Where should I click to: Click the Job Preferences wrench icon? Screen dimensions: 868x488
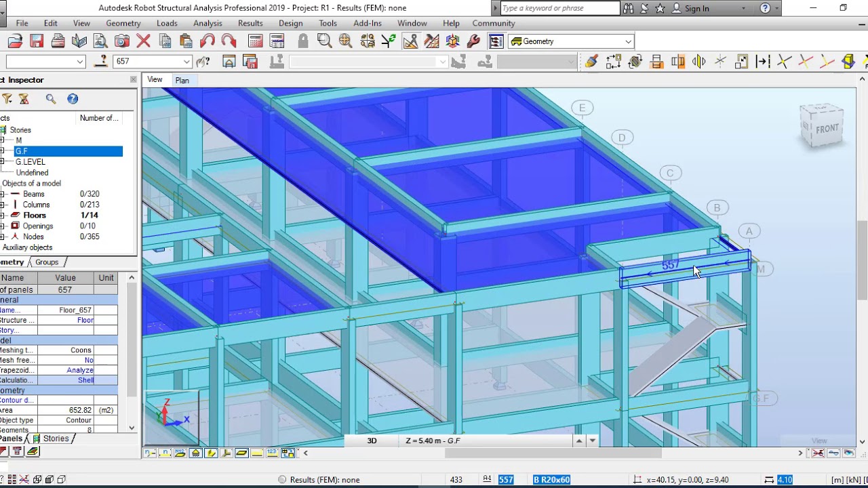[x=474, y=41]
